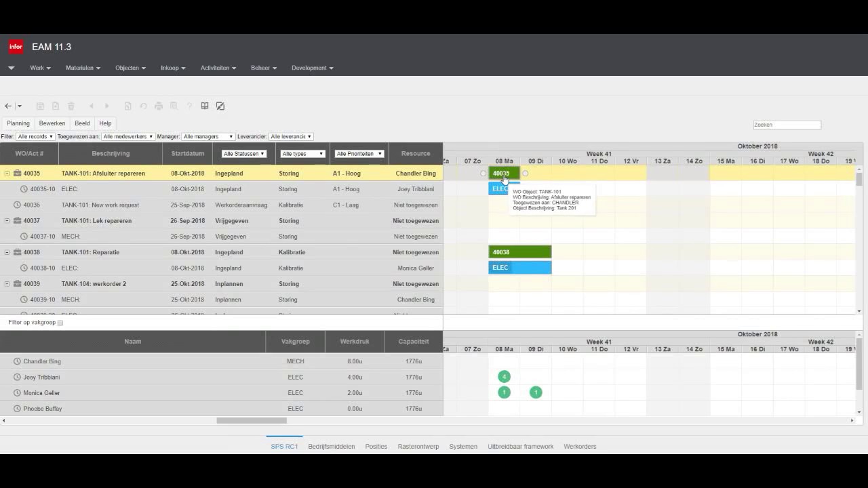This screenshot has width=868, height=488.
Task: Switch to the Werkorders bottom tab
Action: 580,447
